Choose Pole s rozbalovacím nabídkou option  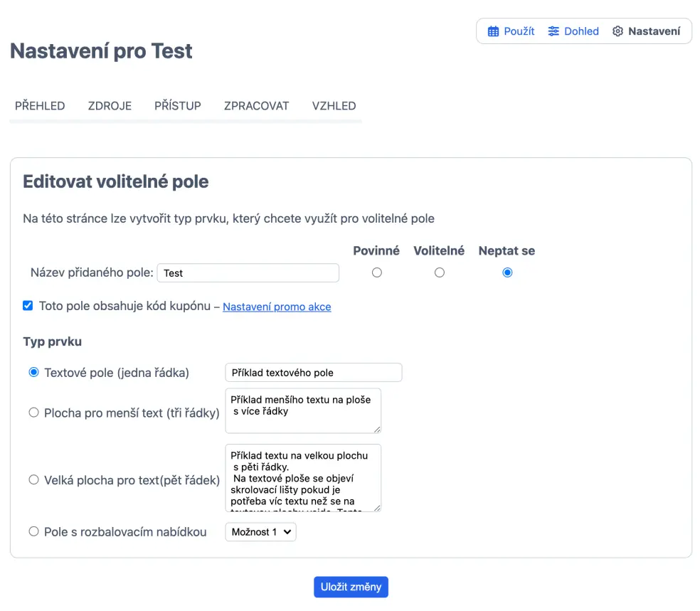coord(33,531)
